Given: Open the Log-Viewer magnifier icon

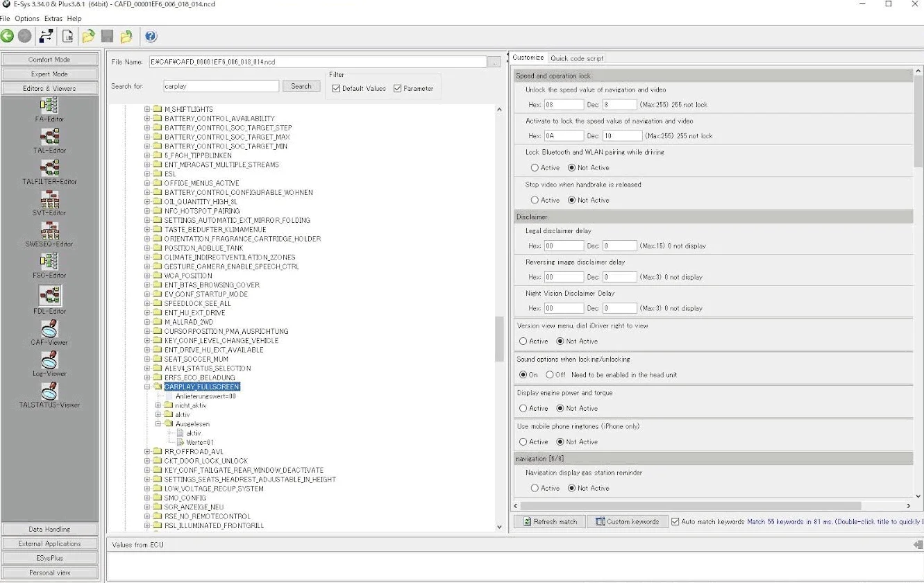Looking at the screenshot, I should (49, 360).
